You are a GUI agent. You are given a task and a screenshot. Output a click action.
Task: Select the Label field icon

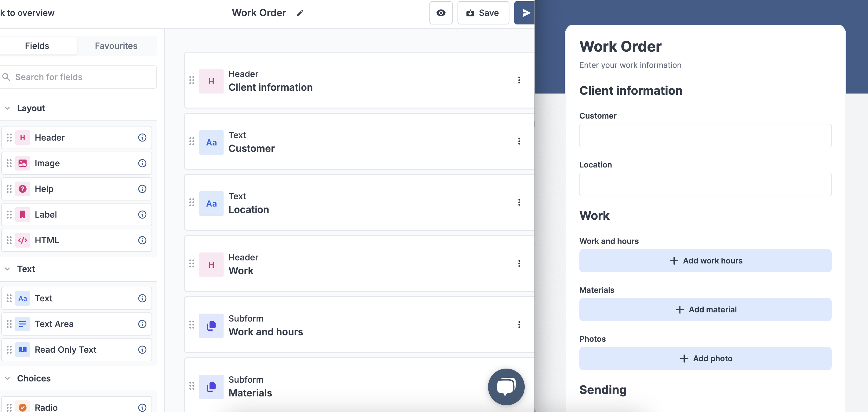pos(23,215)
